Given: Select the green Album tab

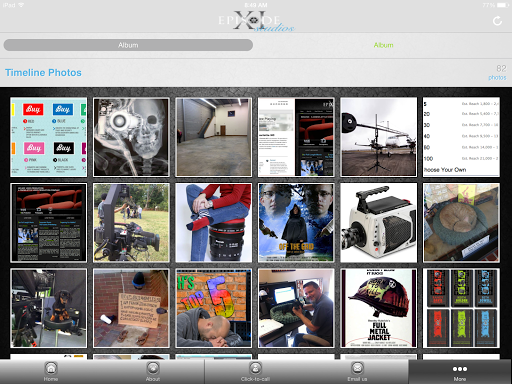Looking at the screenshot, I should [x=383, y=45].
